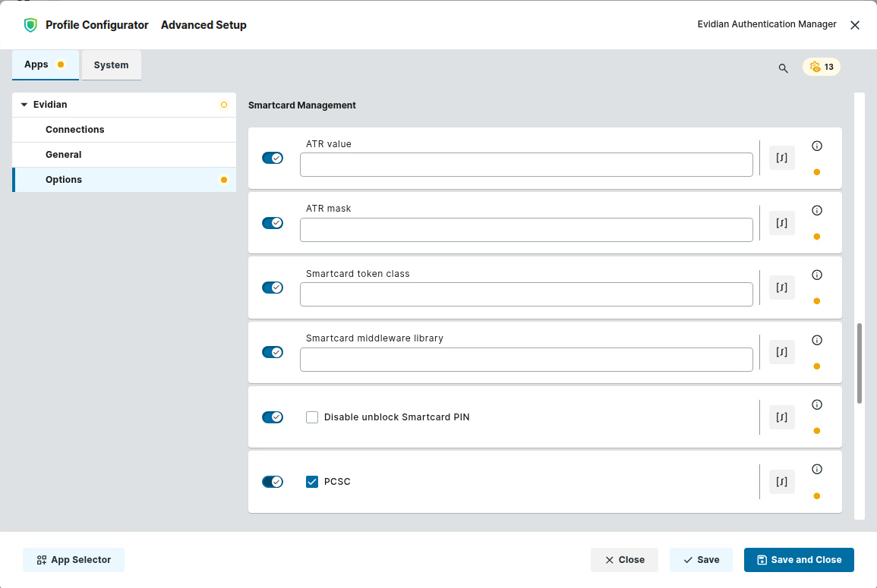Focus the Smartcard token class input field
The height and width of the screenshot is (588, 877).
(526, 294)
